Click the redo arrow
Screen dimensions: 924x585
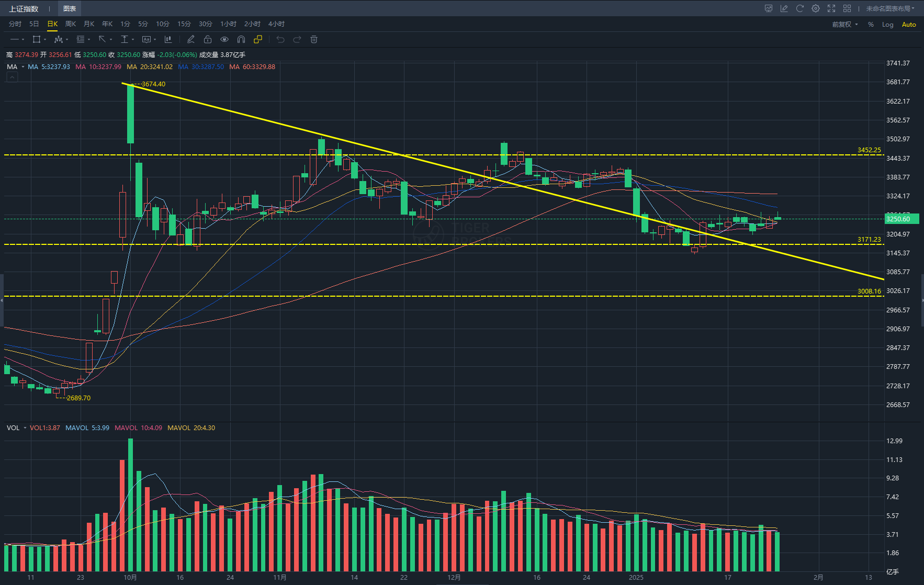tap(297, 39)
